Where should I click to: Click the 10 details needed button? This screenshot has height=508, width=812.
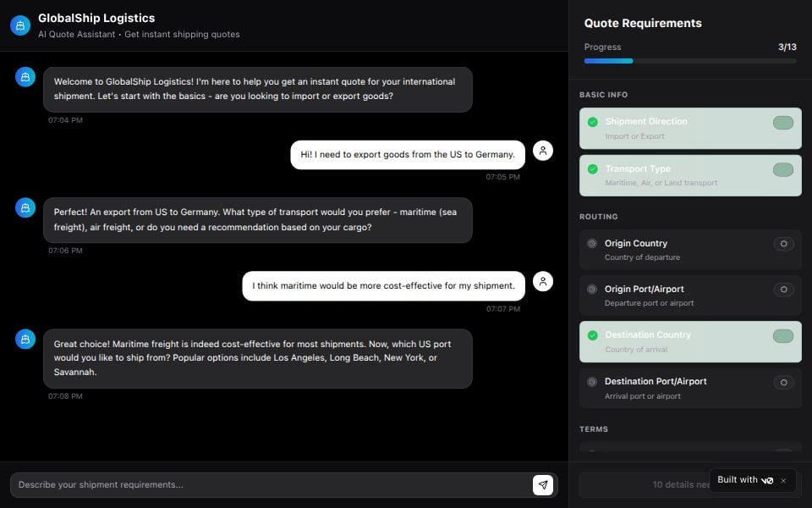(690, 483)
